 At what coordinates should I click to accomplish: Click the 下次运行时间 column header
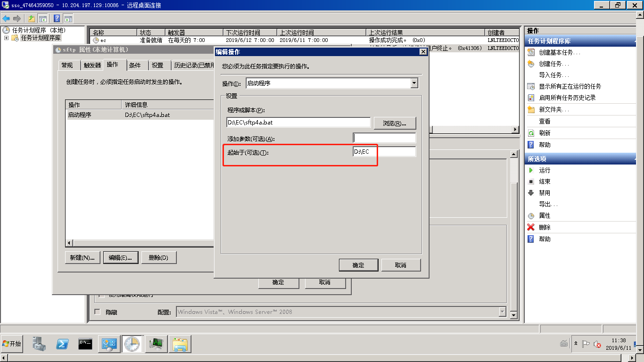pyautogui.click(x=250, y=33)
